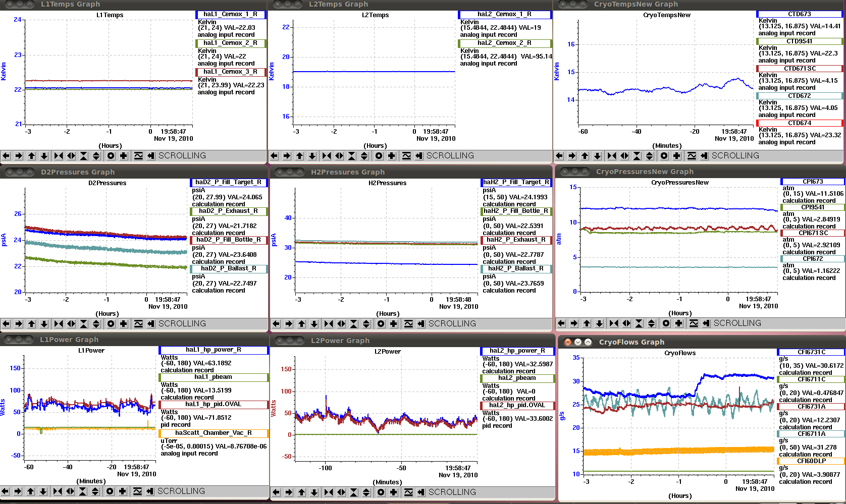Click the down arrow in L1Temps toolbar

click(44, 156)
